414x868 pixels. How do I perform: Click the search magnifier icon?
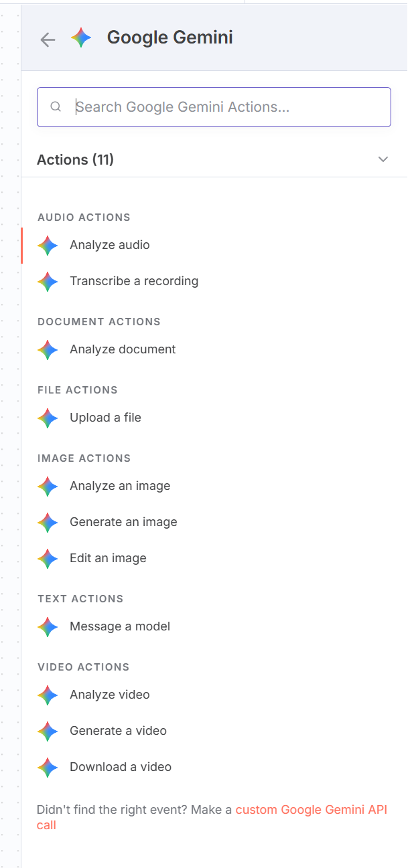[x=56, y=107]
